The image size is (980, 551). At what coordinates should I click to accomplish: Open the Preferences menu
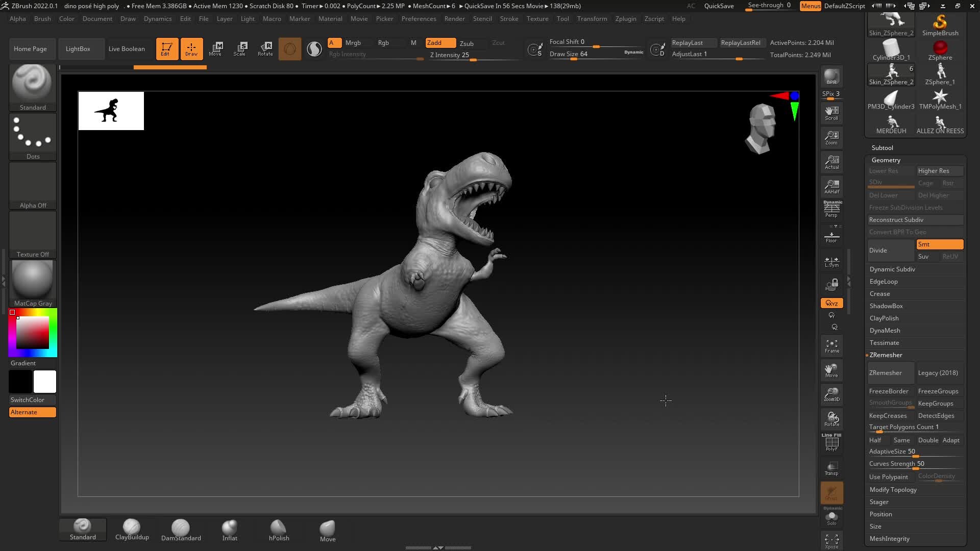point(419,19)
